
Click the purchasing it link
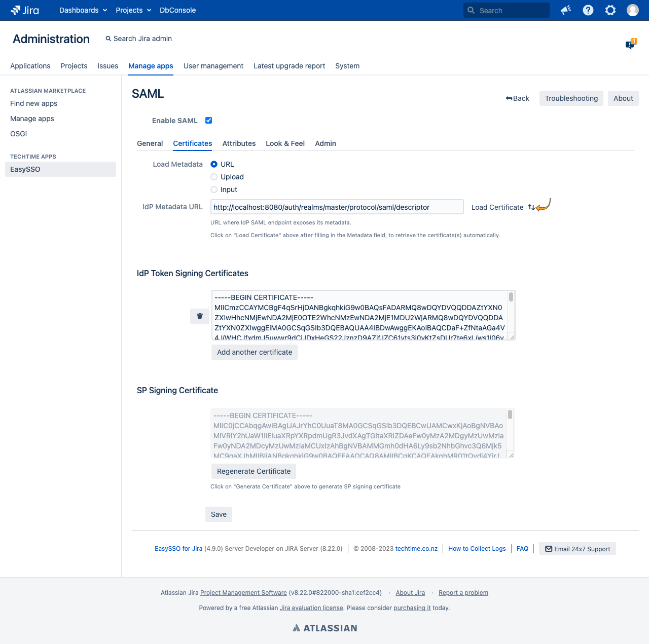point(412,608)
